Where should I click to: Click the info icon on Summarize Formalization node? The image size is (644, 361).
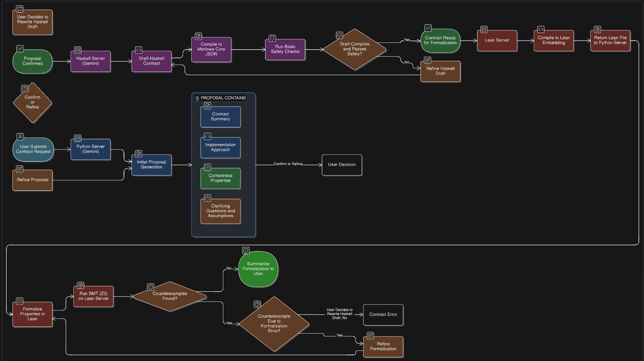(x=246, y=250)
